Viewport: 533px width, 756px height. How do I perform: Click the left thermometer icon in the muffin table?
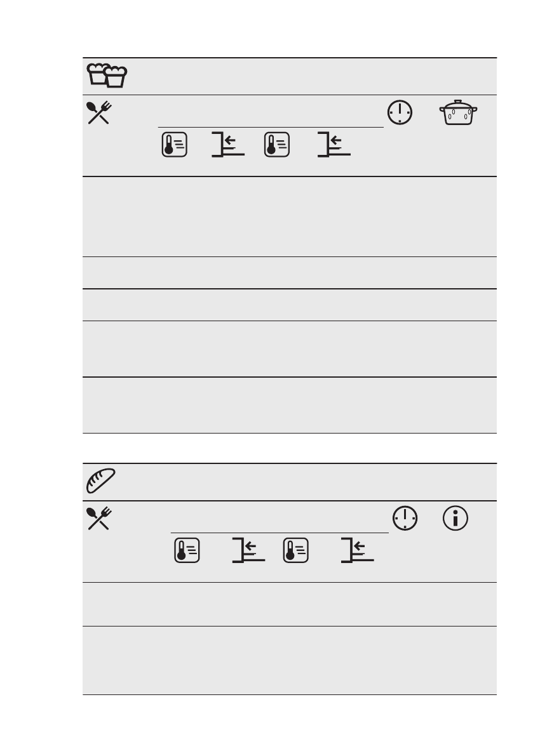[174, 145]
